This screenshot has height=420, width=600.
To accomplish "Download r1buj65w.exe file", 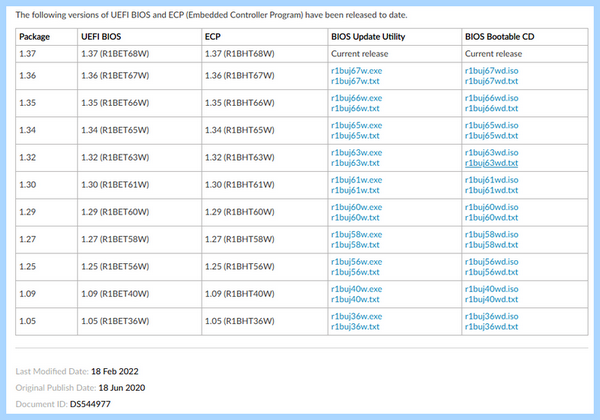I will click(356, 125).
